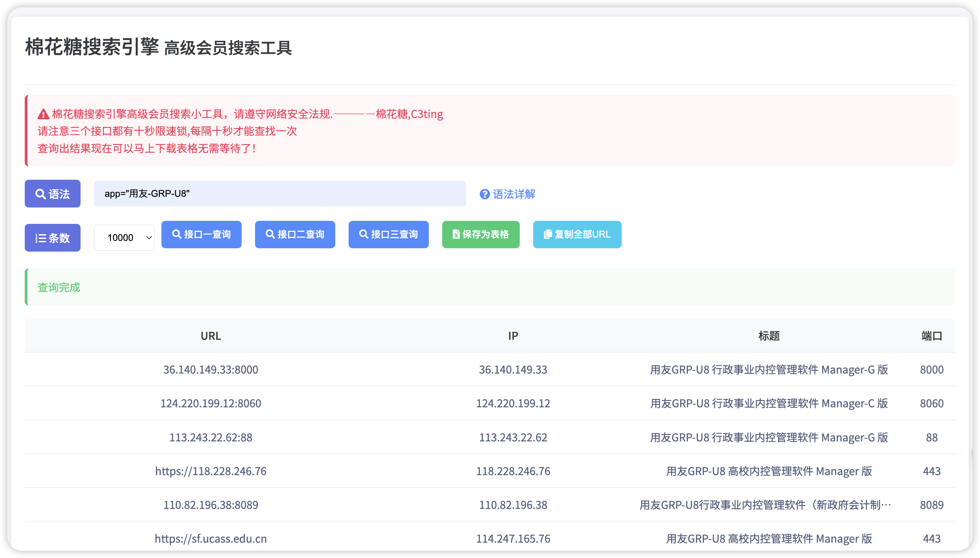The width and height of the screenshot is (980, 558).
Task: Click 保存为表格 to export results
Action: [x=481, y=234]
